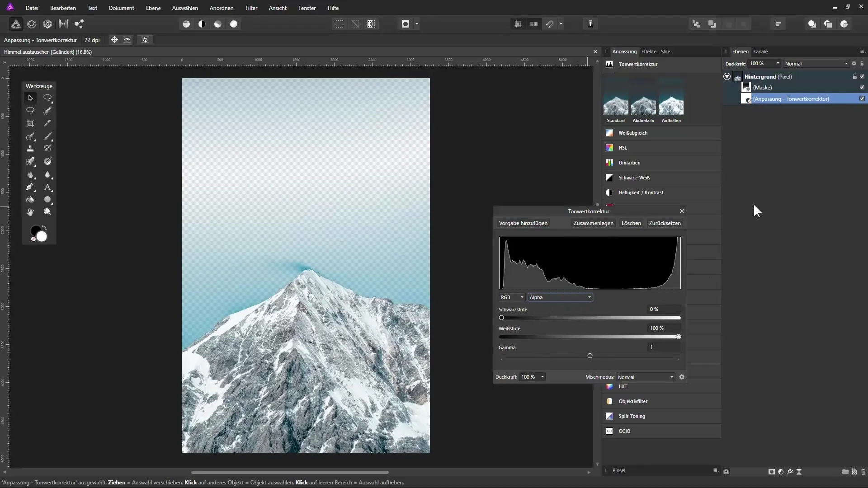Swap foreground and background colors
Viewport: 868px width, 488px height.
coord(44,228)
